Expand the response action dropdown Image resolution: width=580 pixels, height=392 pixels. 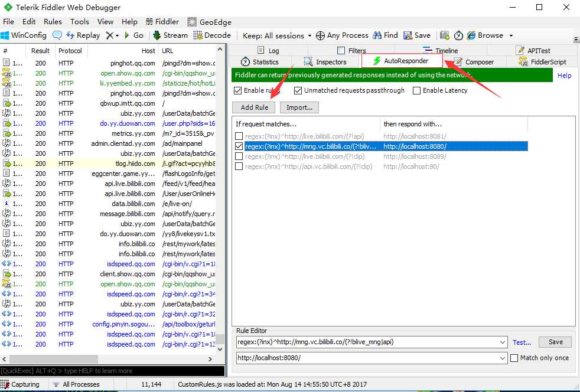pos(502,358)
